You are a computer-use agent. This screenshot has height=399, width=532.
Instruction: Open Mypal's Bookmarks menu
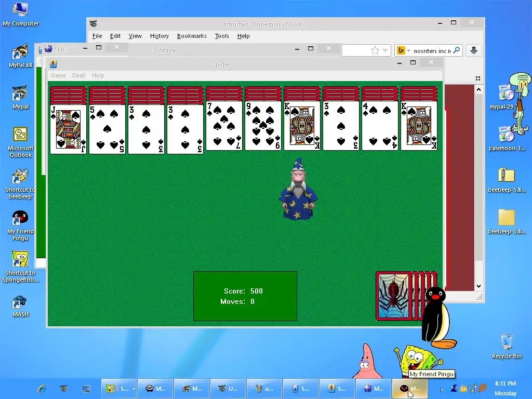click(192, 36)
